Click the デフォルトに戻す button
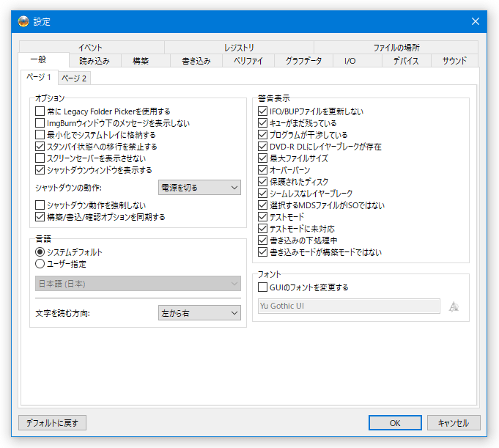Viewport: 499px width, 448px height. click(x=52, y=423)
